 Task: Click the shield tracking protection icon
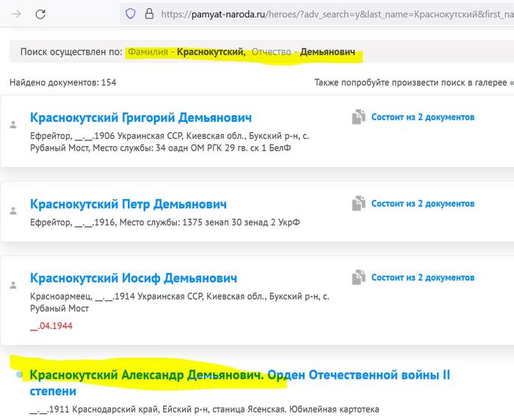click(x=131, y=13)
